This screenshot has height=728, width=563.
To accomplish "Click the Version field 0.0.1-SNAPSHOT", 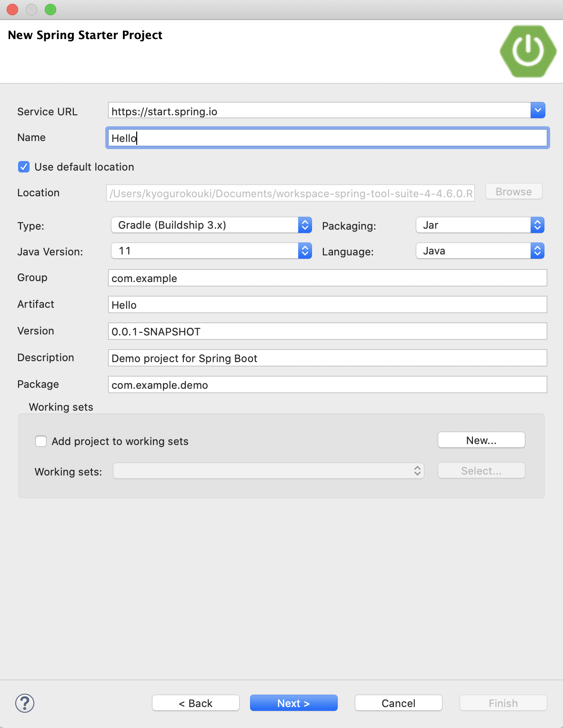I will pos(328,331).
